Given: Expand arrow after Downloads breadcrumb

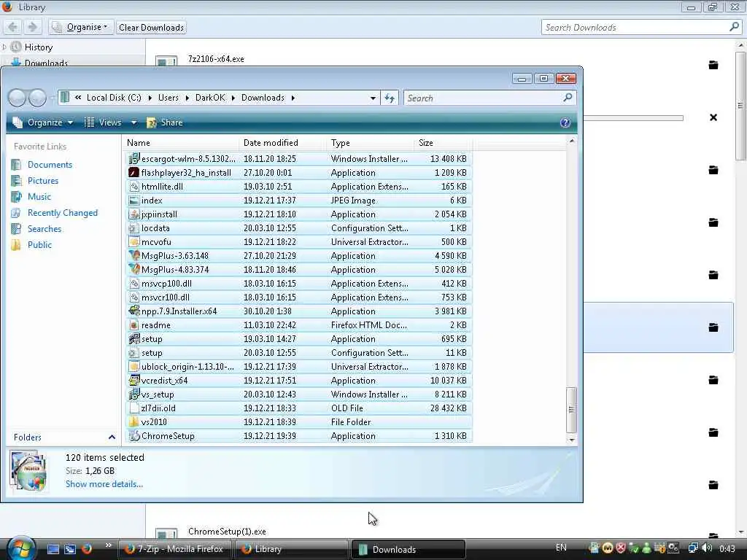Looking at the screenshot, I should pos(293,98).
